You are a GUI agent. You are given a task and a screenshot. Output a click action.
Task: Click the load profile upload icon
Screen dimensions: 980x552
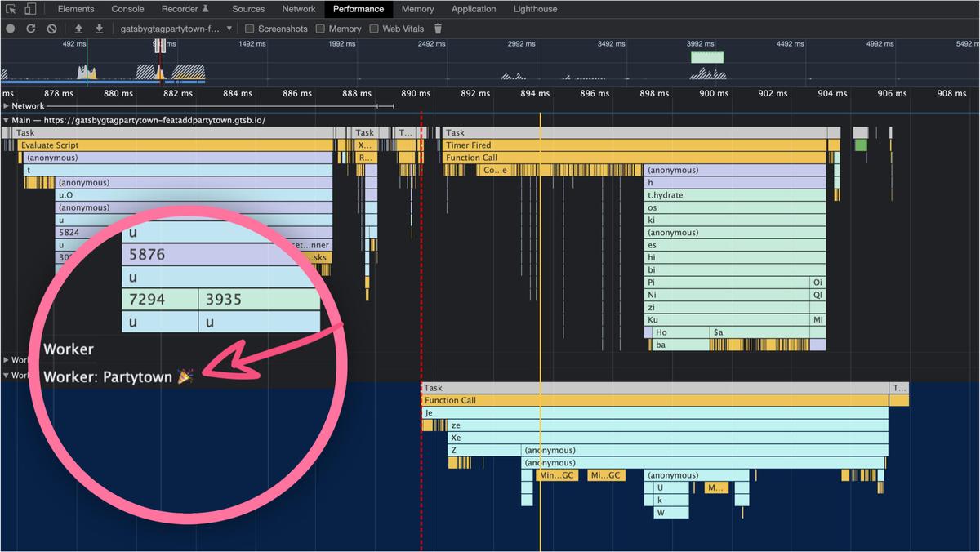click(x=79, y=29)
